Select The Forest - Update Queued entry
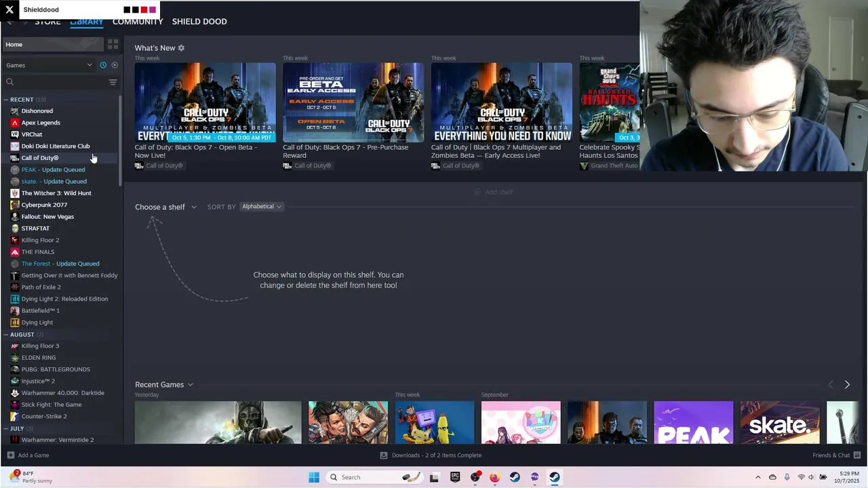Viewport: 868px width, 488px height. click(60, 264)
